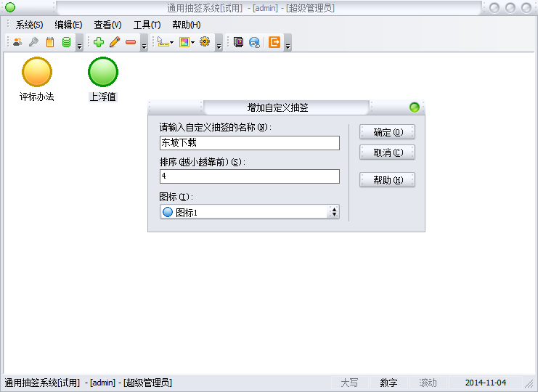This screenshot has width=538, height=392.
Task: Open the 图标 icon combo box
Action: click(250, 212)
